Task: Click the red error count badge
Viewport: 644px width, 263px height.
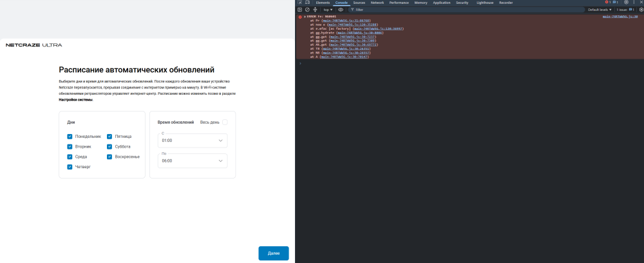Action: coord(607,3)
